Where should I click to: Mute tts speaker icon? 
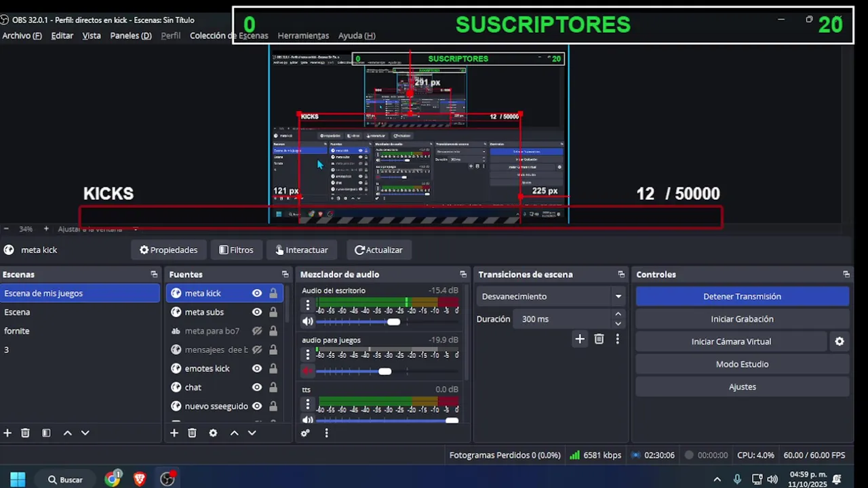(x=308, y=421)
